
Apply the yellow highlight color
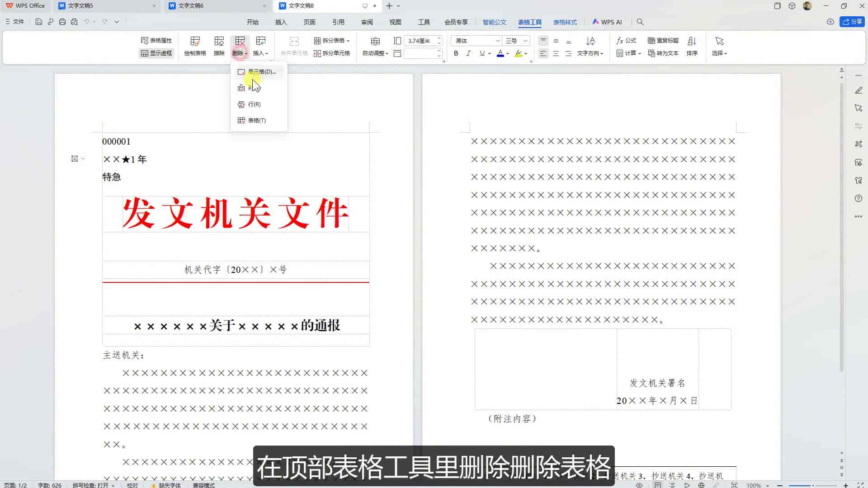click(519, 53)
